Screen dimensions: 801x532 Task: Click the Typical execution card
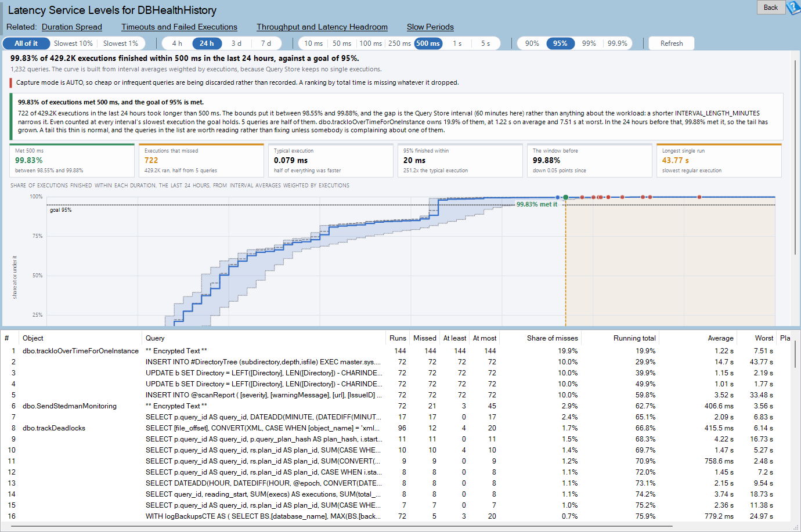coord(331,160)
